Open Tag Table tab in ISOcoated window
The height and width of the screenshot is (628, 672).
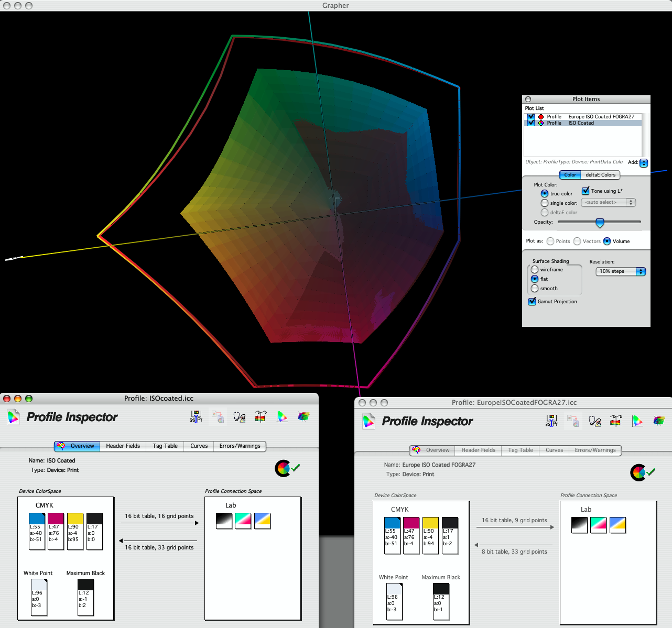[165, 446]
